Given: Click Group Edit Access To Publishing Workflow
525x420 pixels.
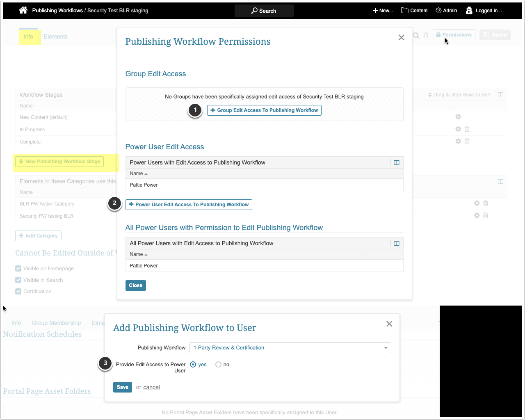Looking at the screenshot, I should (264, 110).
